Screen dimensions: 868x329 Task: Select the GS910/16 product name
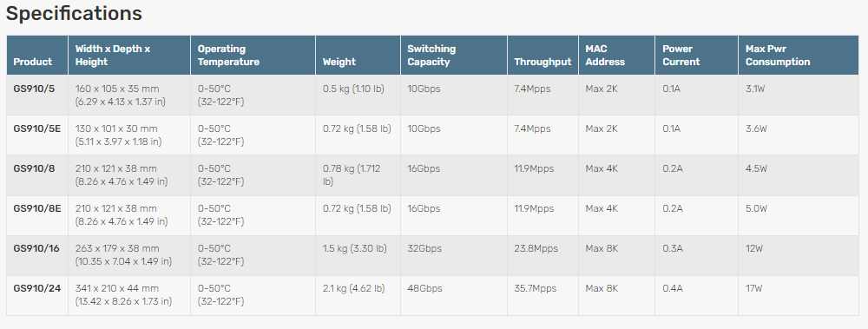pyautogui.click(x=36, y=248)
